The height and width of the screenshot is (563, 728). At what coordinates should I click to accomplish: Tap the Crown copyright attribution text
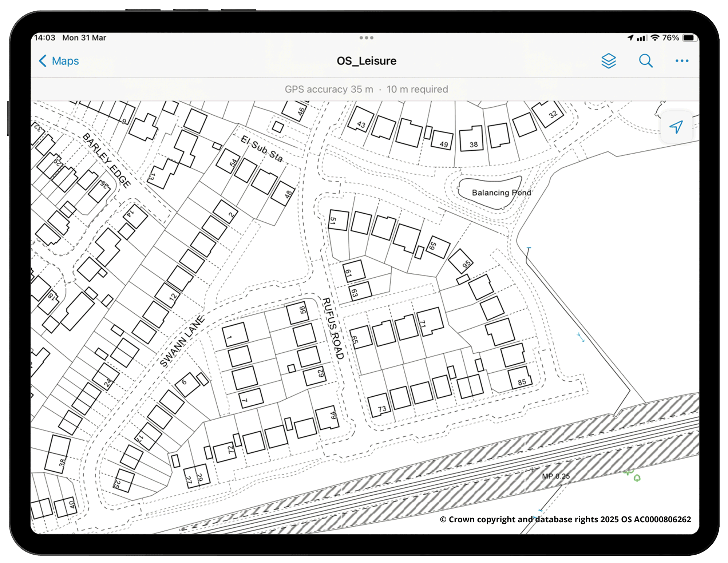pyautogui.click(x=565, y=519)
